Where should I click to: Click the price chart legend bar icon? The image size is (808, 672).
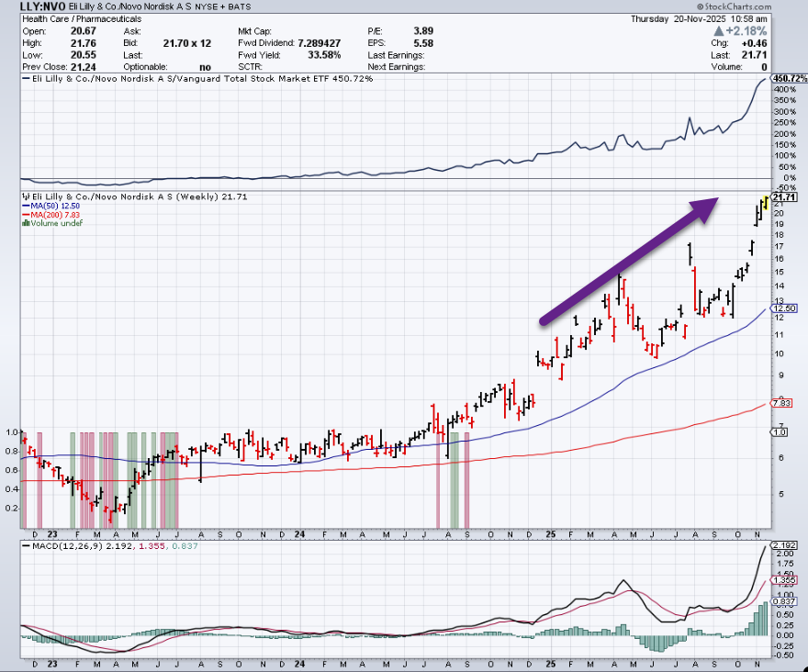tap(26, 197)
